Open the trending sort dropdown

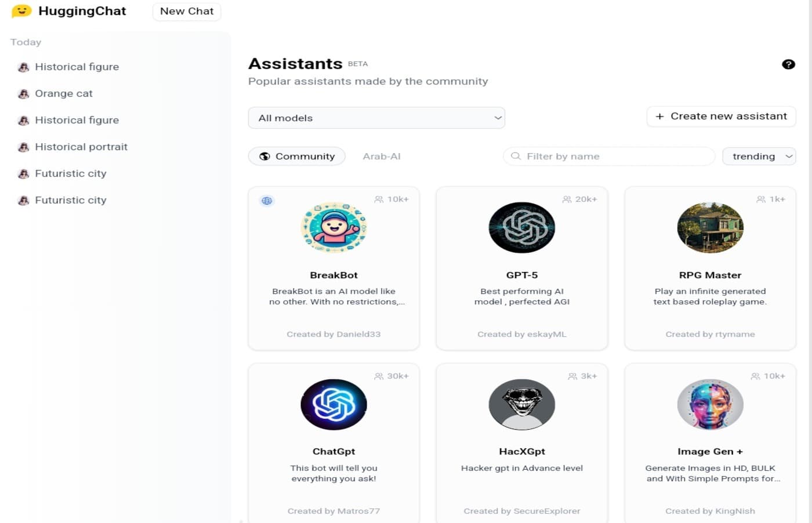(759, 156)
